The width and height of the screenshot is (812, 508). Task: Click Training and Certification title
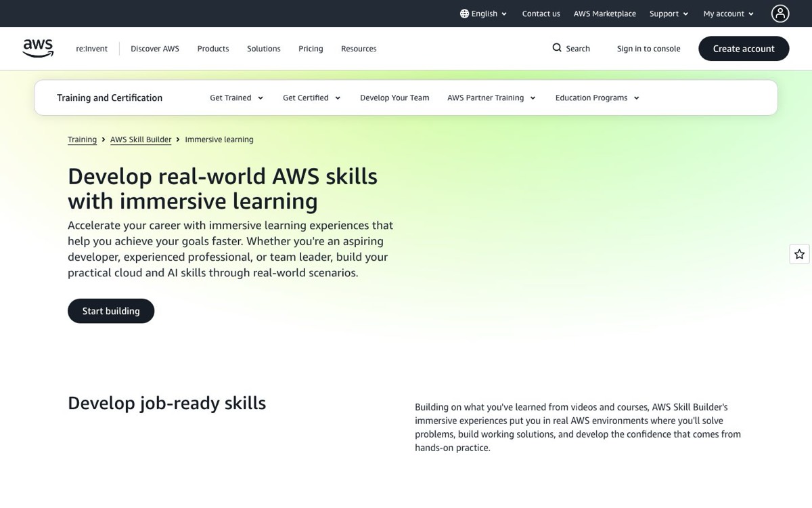pyautogui.click(x=110, y=98)
